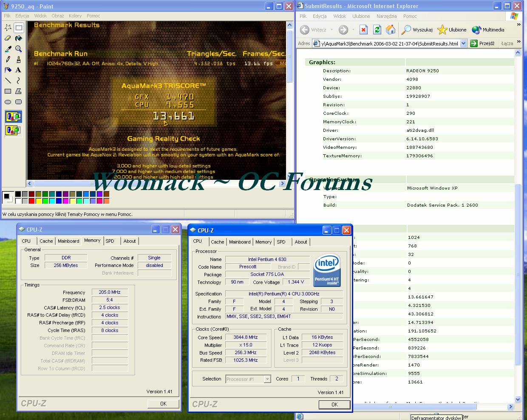Open the Obraz menu in Paint
The image size is (527, 420).
tap(58, 16)
